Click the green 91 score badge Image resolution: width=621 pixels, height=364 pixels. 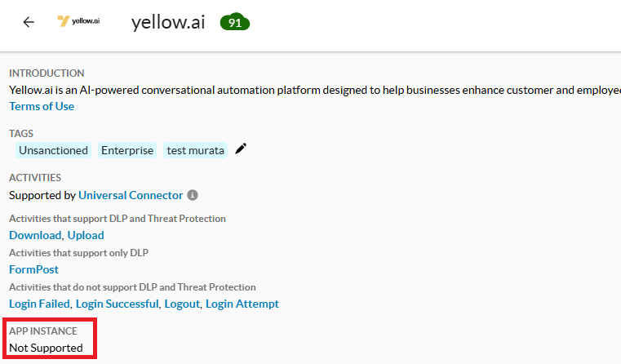234,23
